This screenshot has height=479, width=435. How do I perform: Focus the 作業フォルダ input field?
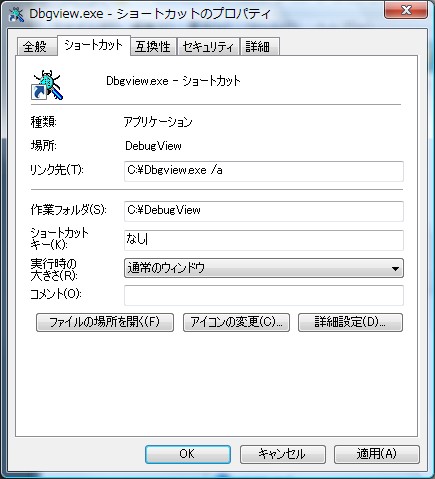click(x=264, y=211)
